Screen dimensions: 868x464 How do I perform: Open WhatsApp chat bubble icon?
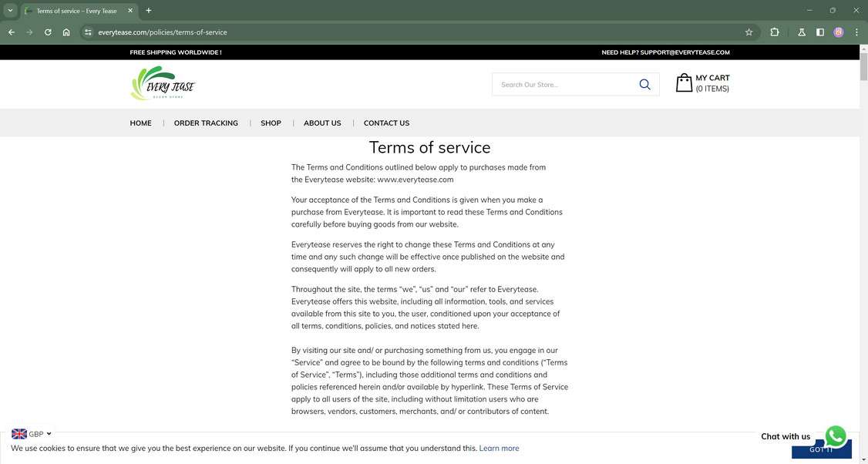[836, 435]
